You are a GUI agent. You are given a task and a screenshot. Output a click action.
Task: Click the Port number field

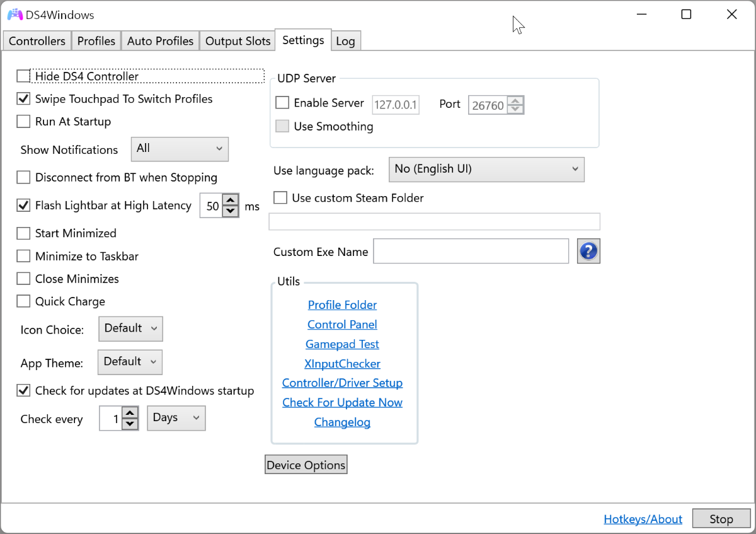(488, 105)
